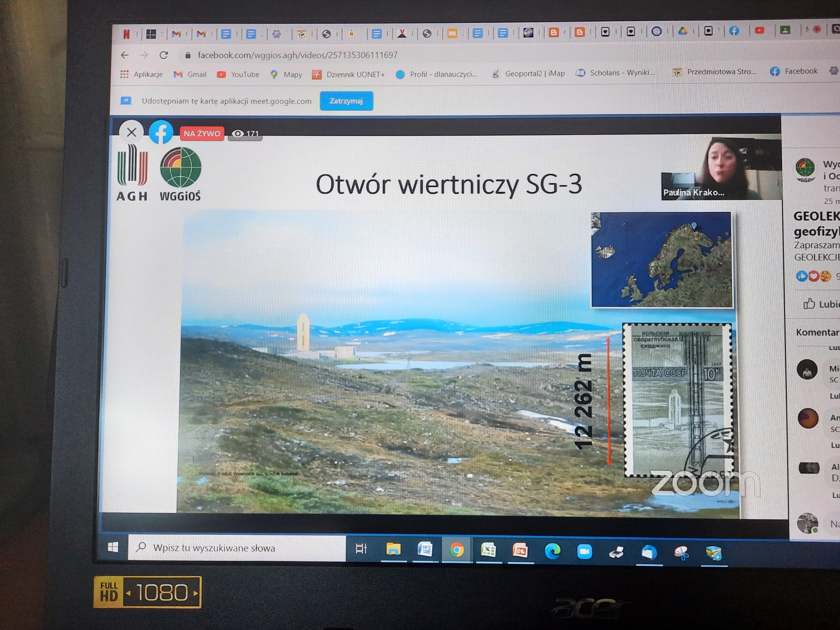840x630 pixels.
Task: Switch to the Netflix tab
Action: (126, 35)
